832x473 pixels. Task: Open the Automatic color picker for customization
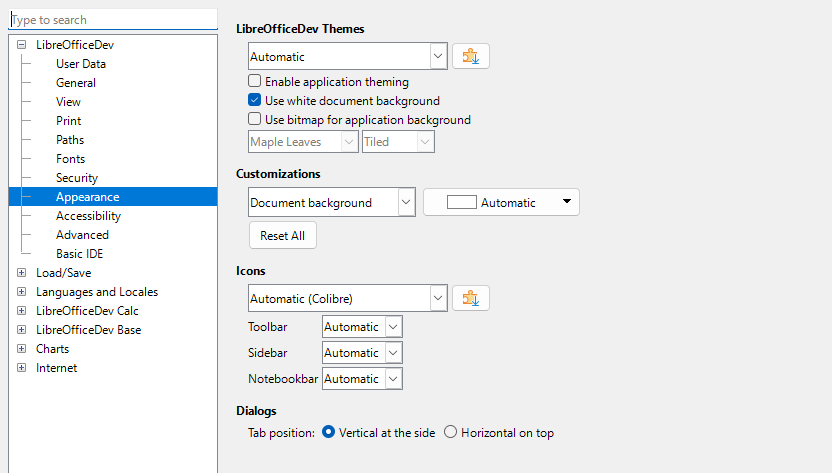[x=501, y=202]
